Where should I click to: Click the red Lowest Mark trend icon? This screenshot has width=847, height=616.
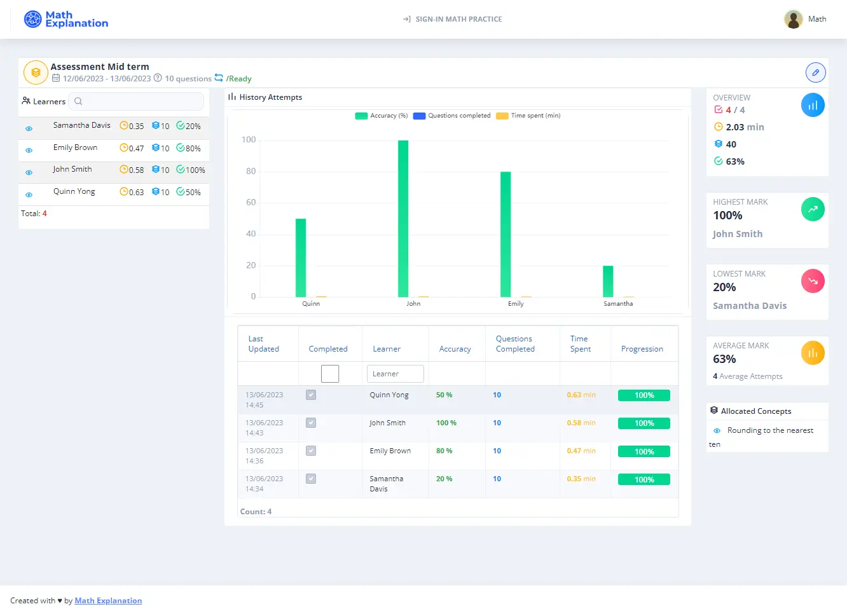812,281
